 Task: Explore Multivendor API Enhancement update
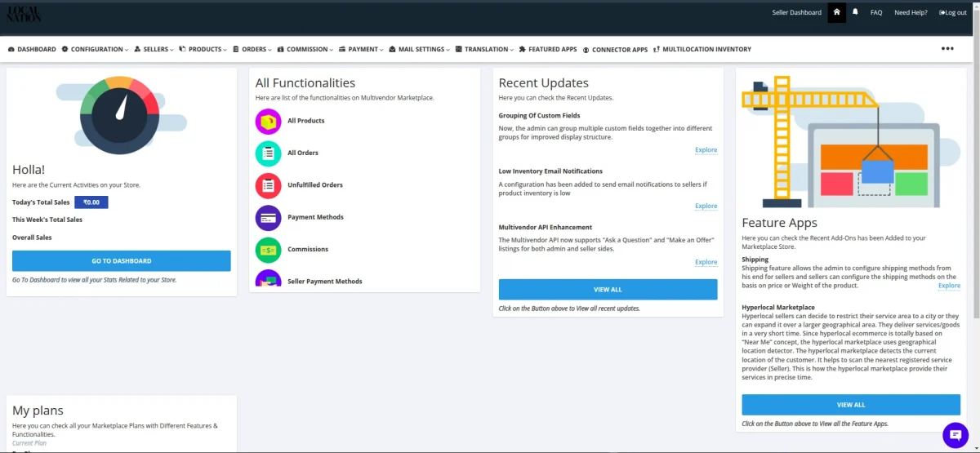tap(706, 262)
